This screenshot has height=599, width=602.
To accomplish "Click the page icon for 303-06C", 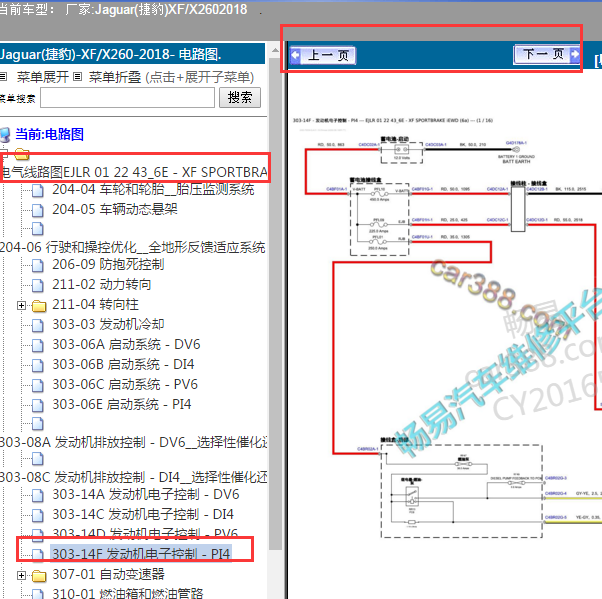I will 38,385.
